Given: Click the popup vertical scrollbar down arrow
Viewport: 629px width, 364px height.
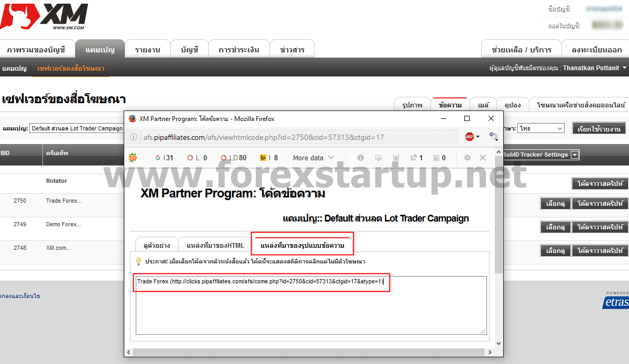Looking at the screenshot, I should pyautogui.click(x=498, y=344).
